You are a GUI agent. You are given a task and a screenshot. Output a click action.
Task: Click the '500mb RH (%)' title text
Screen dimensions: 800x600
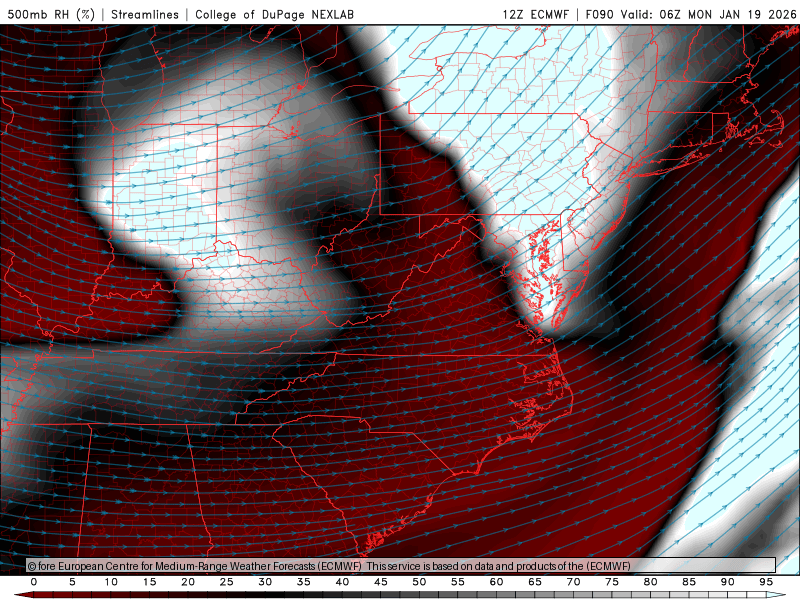tap(51, 14)
